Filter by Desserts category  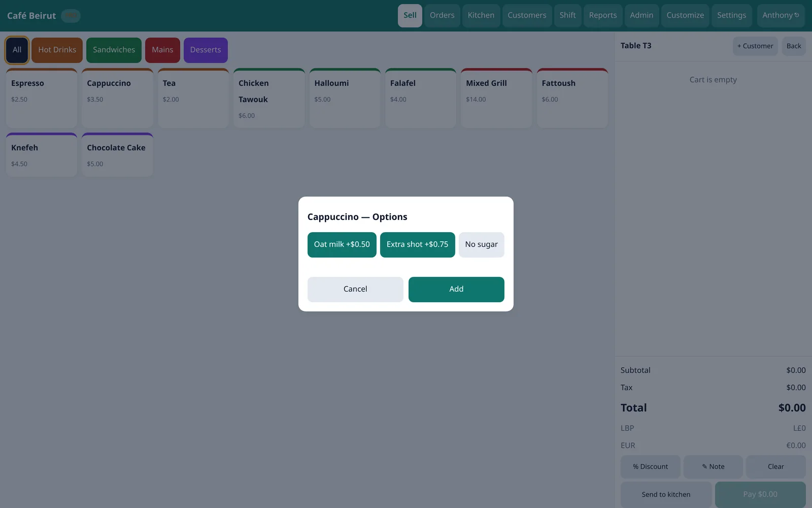206,50
